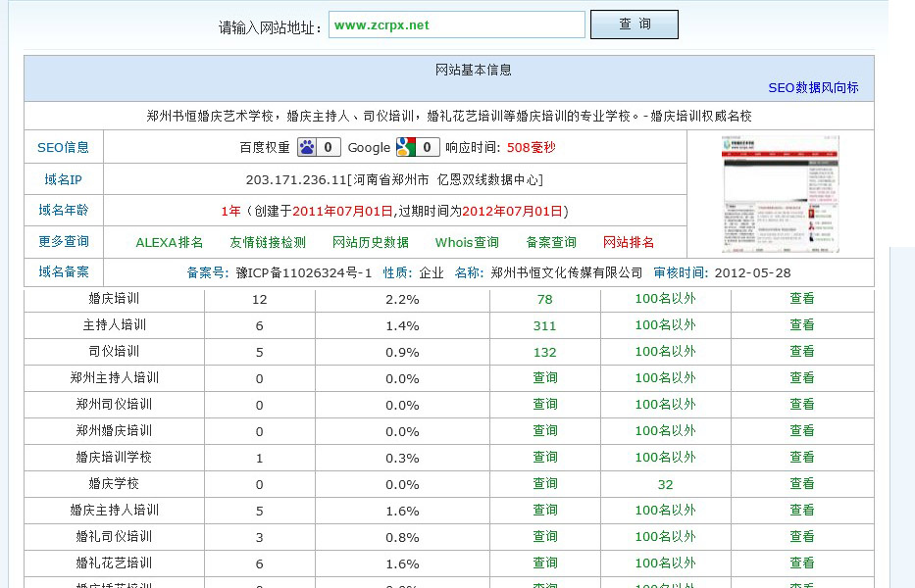Open the red 网站排名 link
Viewport: 915px width, 588px height.
point(629,242)
